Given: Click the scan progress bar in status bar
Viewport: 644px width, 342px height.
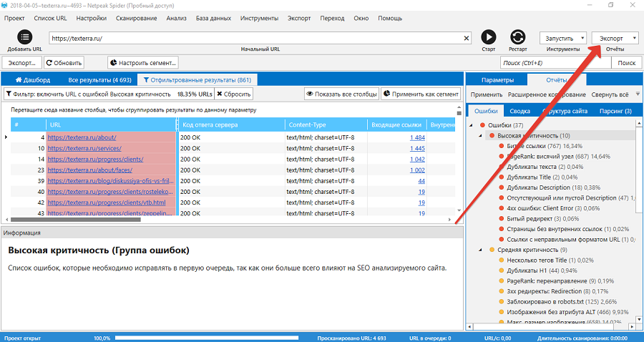Looking at the screenshot, I should (207, 338).
